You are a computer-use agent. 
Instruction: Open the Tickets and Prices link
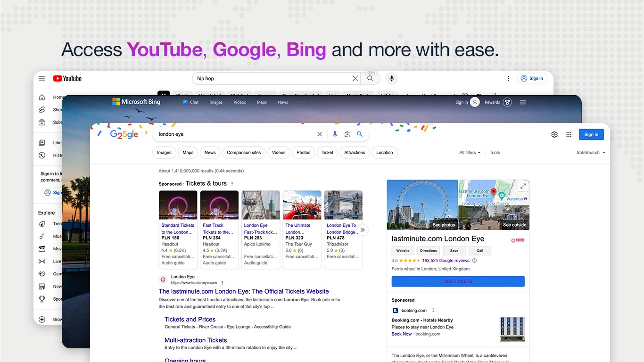(190, 319)
